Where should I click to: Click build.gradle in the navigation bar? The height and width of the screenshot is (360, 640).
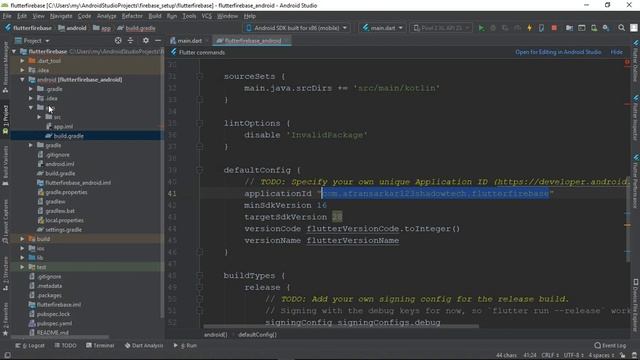click(x=136, y=28)
